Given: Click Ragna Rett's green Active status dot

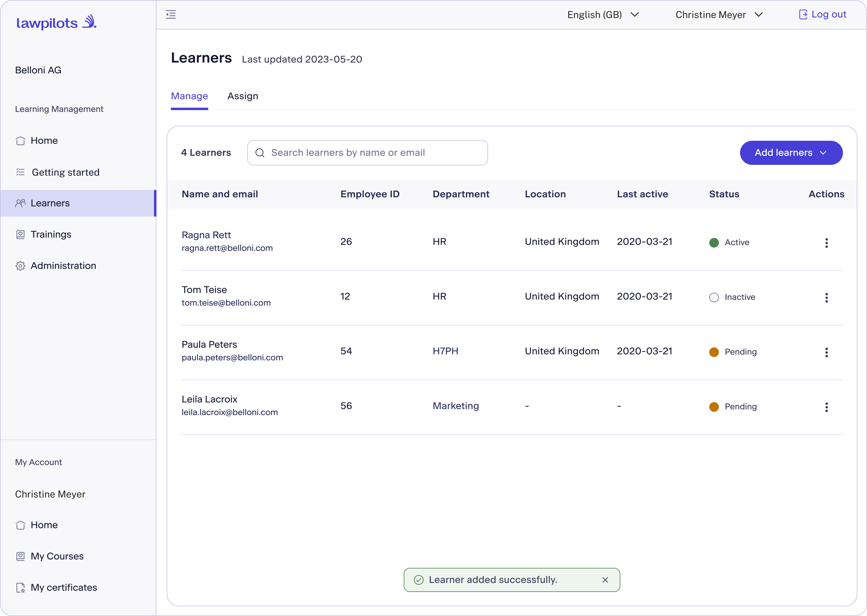Looking at the screenshot, I should pos(714,243).
